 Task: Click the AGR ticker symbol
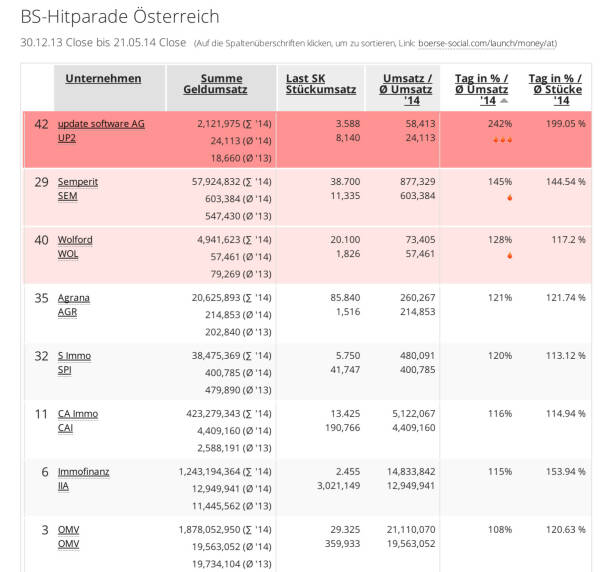(67, 313)
